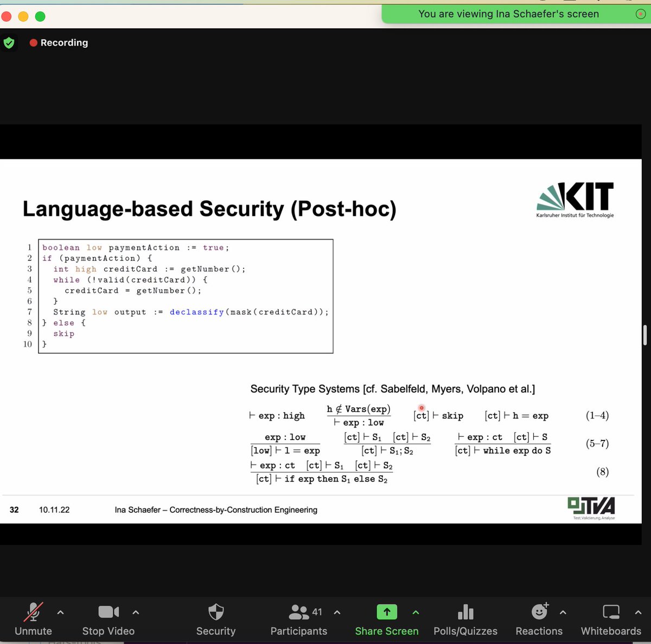This screenshot has height=644, width=651.
Task: Click the red record dot on the green banner
Action: [641, 14]
